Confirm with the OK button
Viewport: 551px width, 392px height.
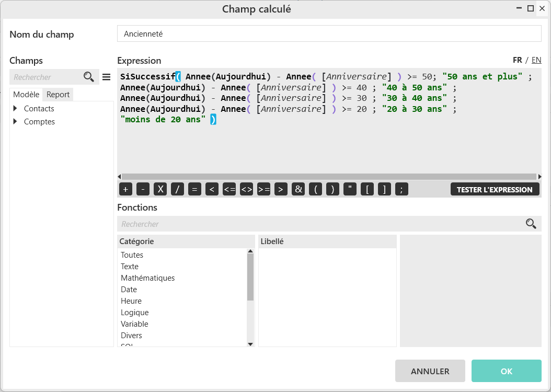(x=506, y=371)
